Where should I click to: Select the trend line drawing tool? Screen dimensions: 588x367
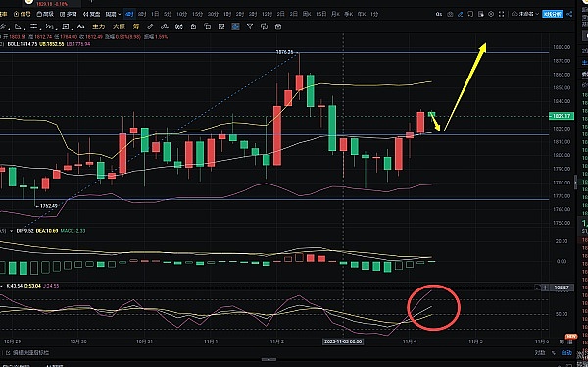pyautogui.click(x=3, y=26)
